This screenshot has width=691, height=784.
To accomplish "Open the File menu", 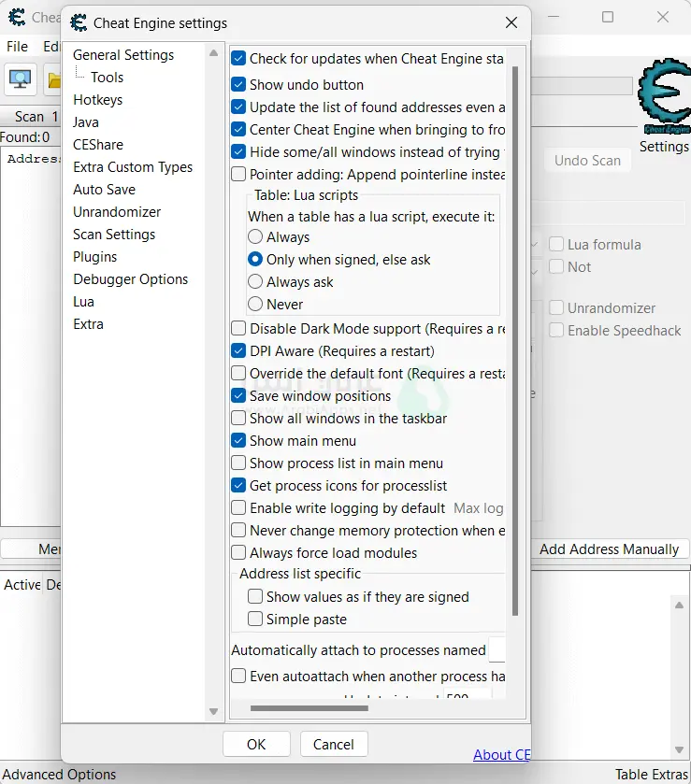I will coord(17,47).
